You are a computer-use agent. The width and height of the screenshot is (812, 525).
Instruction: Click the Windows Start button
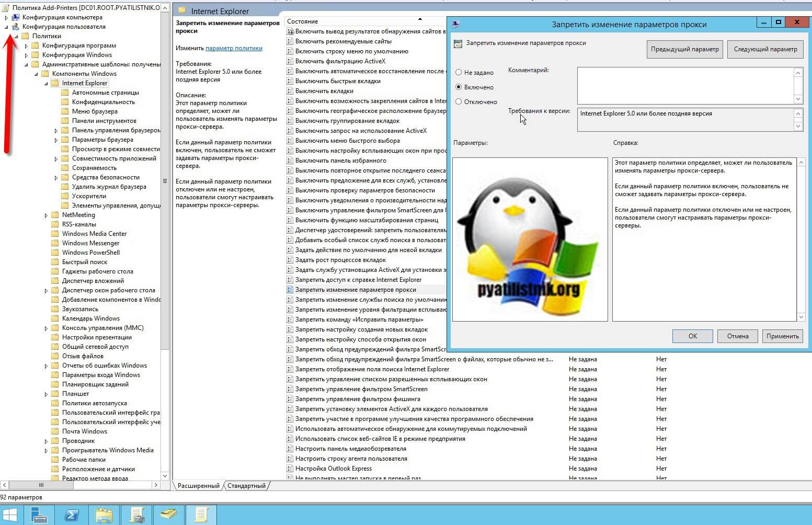10,515
